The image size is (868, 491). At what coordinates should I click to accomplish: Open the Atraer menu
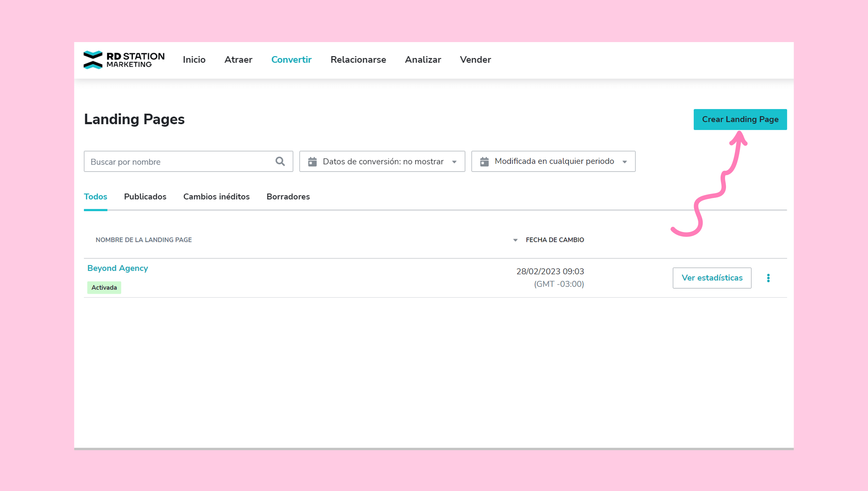click(x=238, y=60)
